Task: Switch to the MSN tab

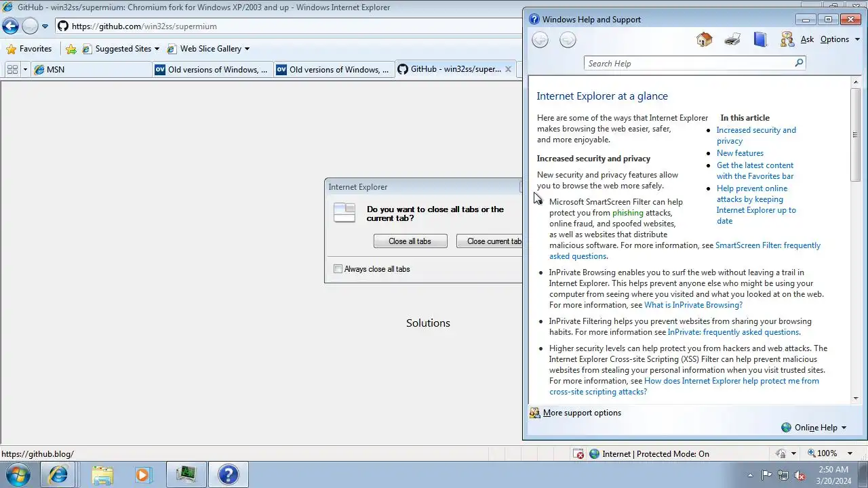Action: pyautogui.click(x=92, y=69)
